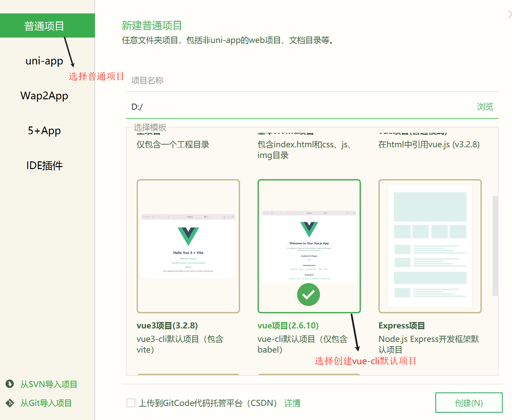Click 包含index.html和css template description

[x=305, y=150]
